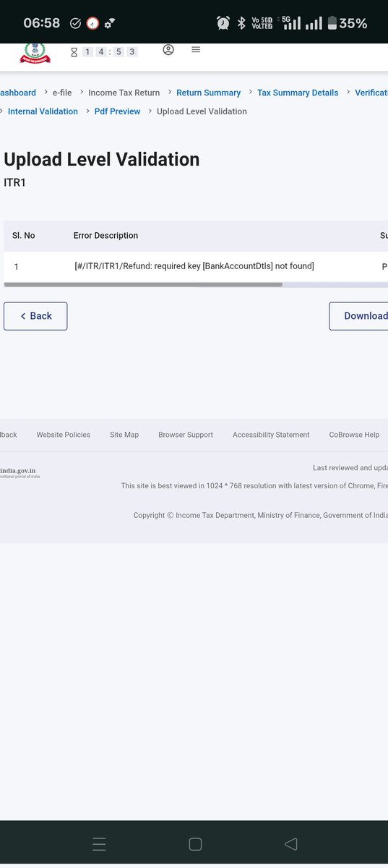Click the Error Description column header
The height and width of the screenshot is (868, 388).
[x=105, y=236]
